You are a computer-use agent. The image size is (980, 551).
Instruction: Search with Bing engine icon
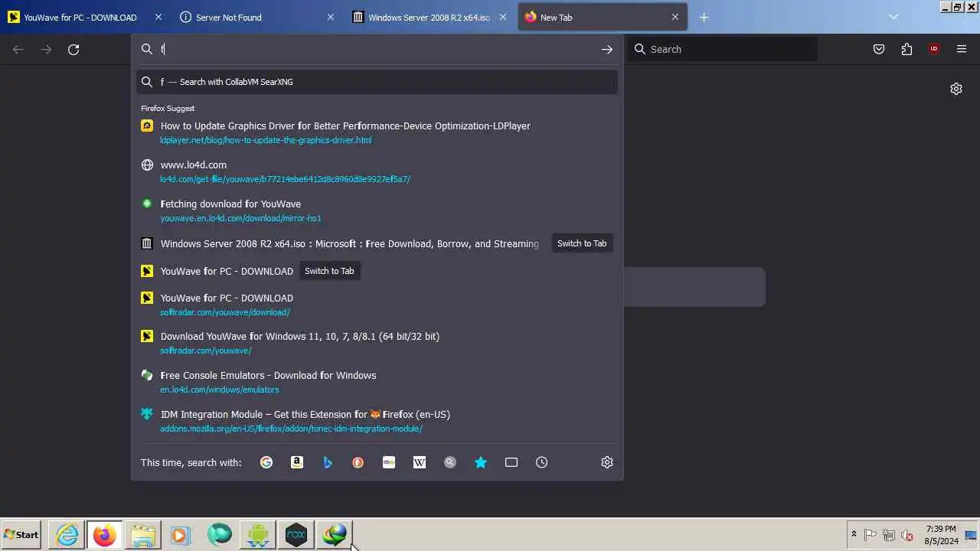pyautogui.click(x=328, y=462)
